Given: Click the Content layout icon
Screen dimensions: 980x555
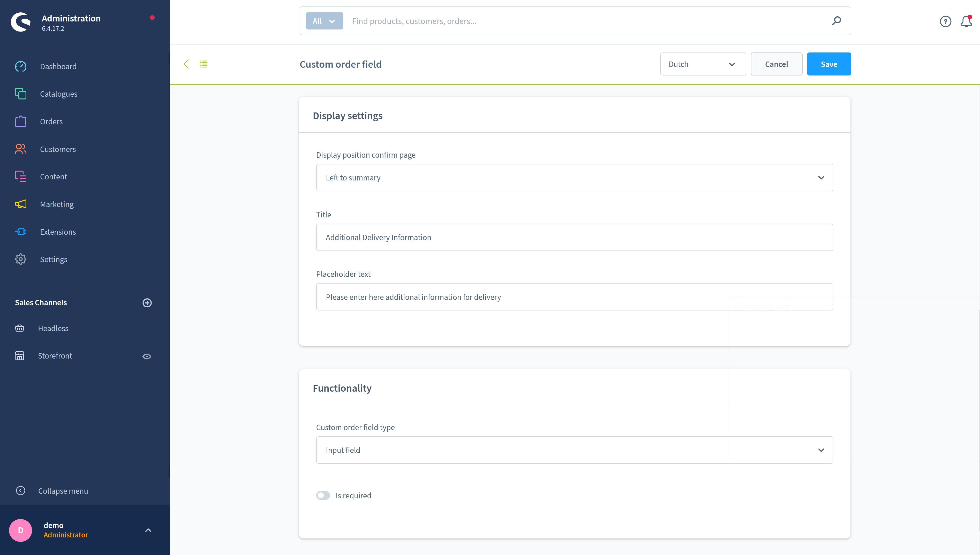Looking at the screenshot, I should coord(21,177).
